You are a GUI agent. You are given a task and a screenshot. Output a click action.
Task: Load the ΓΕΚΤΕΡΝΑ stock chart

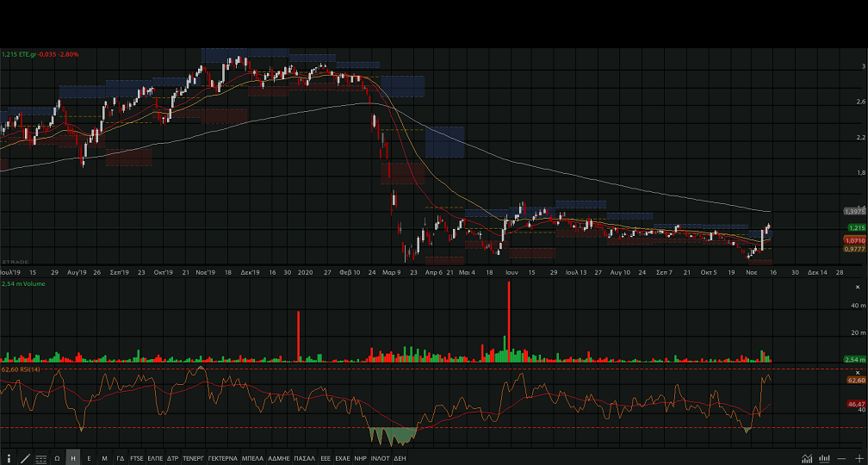point(222,458)
